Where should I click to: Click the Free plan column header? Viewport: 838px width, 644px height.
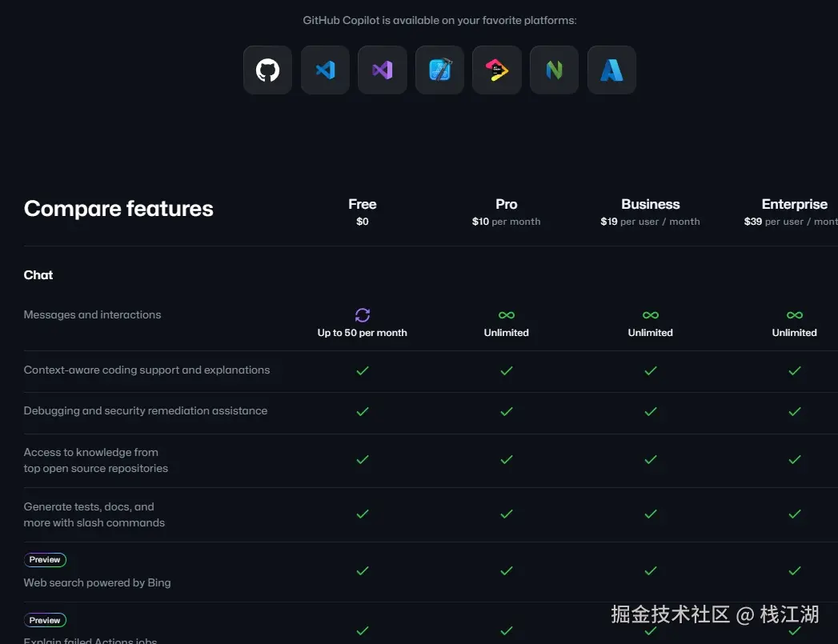[x=363, y=205]
